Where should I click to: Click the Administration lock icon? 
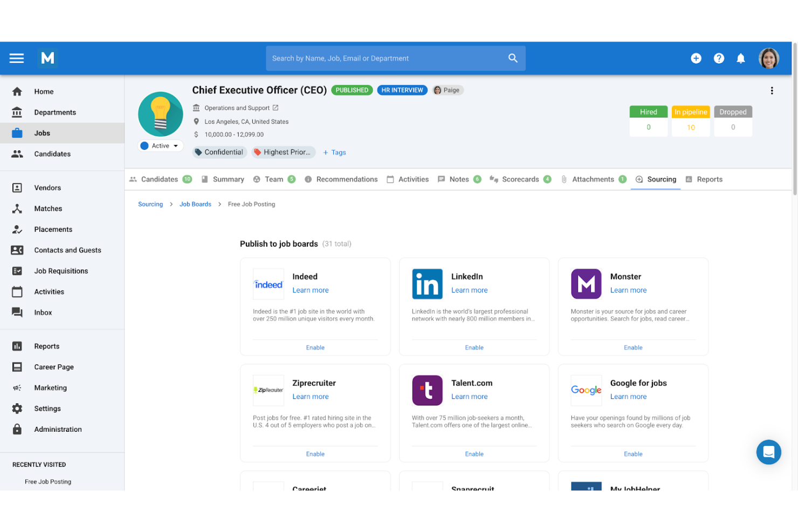coord(17,429)
